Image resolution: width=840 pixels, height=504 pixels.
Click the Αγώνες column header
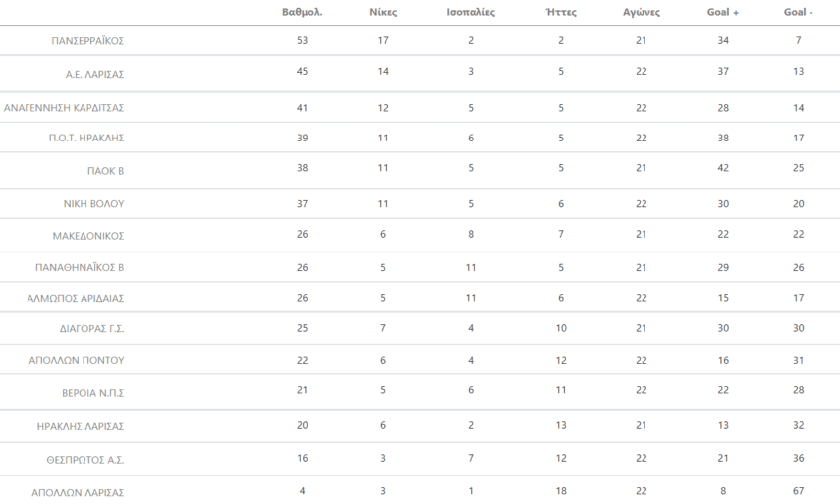pos(642,13)
